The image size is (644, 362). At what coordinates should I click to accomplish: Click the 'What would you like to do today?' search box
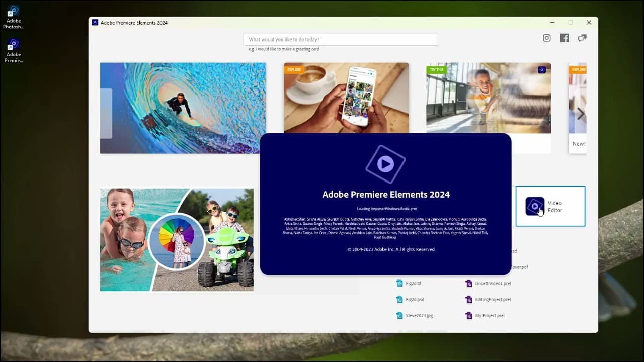(341, 39)
